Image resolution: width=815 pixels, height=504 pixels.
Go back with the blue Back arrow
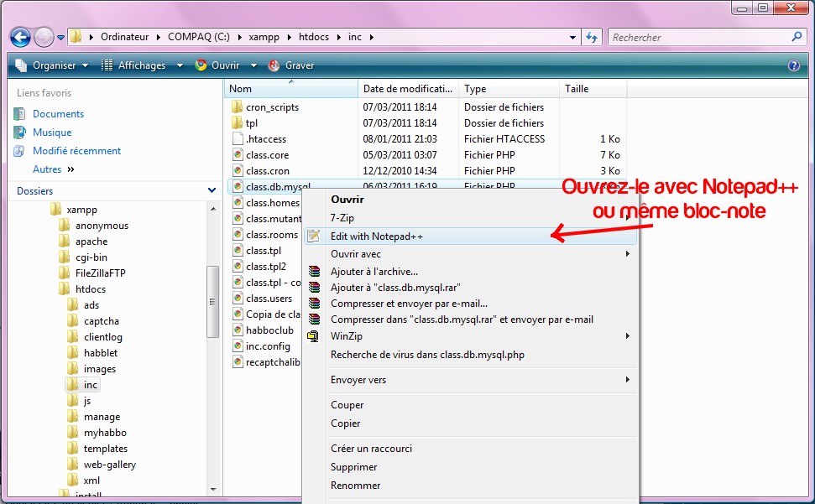coord(21,37)
